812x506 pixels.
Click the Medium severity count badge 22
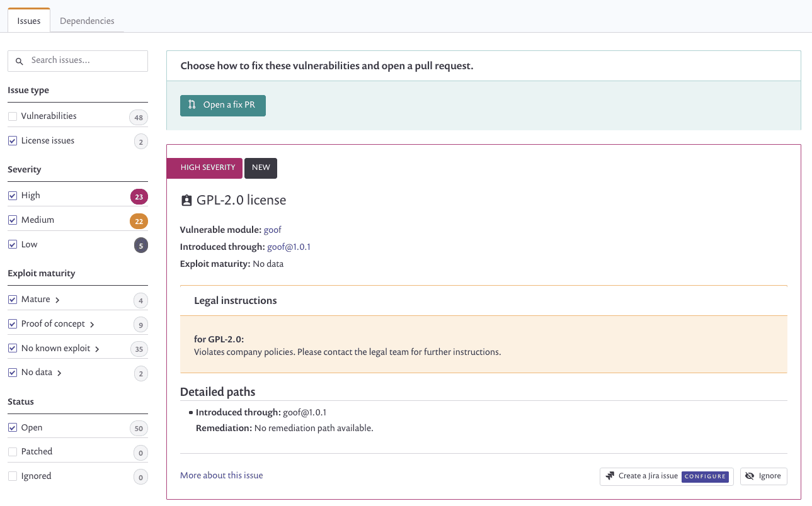[x=139, y=222]
